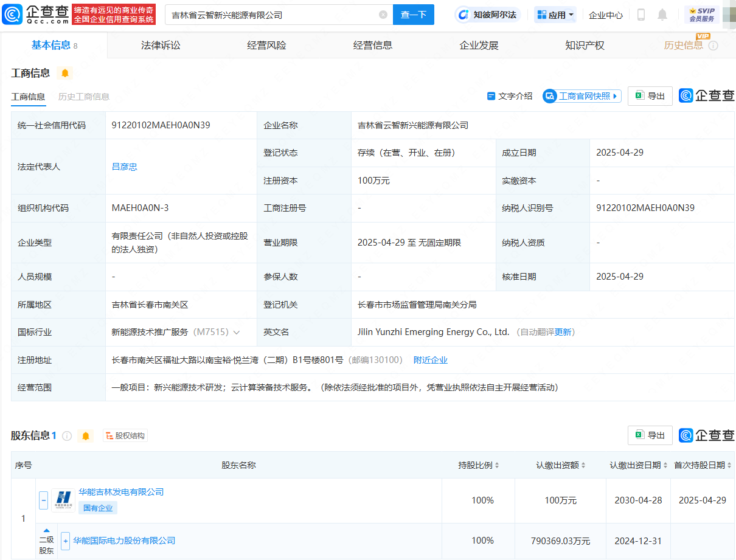Viewport: 736px width, 560px height.
Task: Open 华能吉林发电有限公司 link
Action: coord(121,492)
